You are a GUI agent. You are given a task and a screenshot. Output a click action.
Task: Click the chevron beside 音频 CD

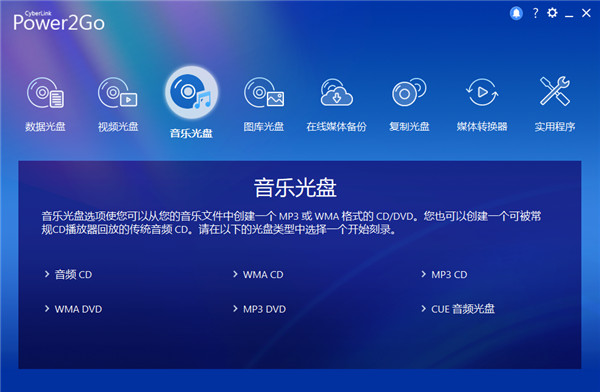pyautogui.click(x=47, y=274)
